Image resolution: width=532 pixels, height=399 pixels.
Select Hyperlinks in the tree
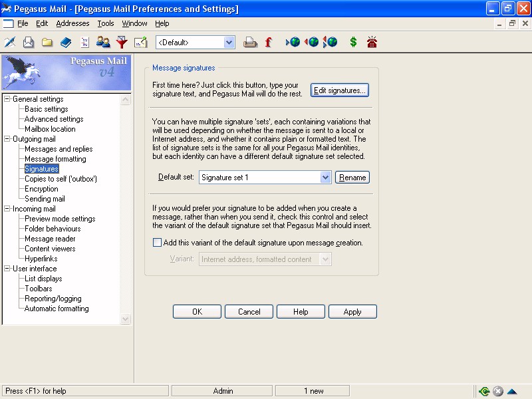(x=41, y=259)
